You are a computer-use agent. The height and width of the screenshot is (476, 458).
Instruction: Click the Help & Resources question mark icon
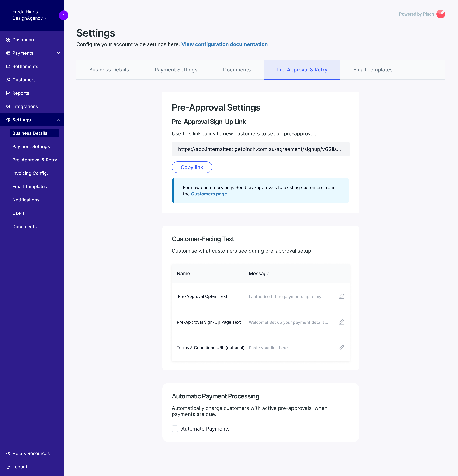[9, 453]
